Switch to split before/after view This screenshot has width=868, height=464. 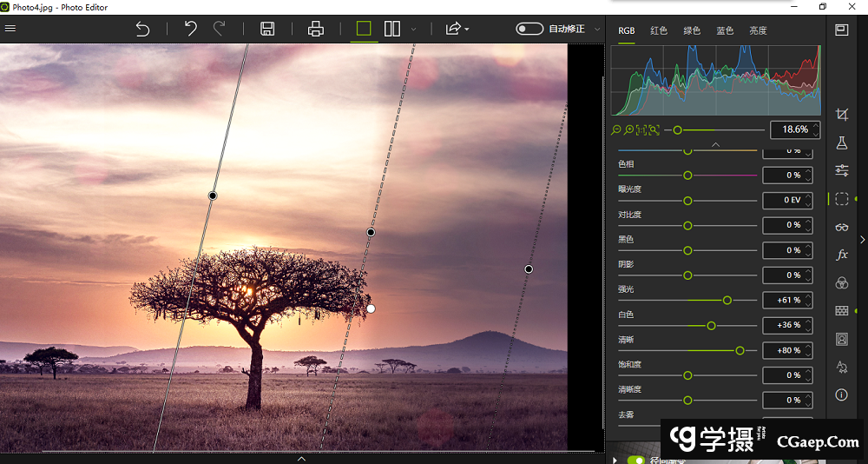coord(392,29)
